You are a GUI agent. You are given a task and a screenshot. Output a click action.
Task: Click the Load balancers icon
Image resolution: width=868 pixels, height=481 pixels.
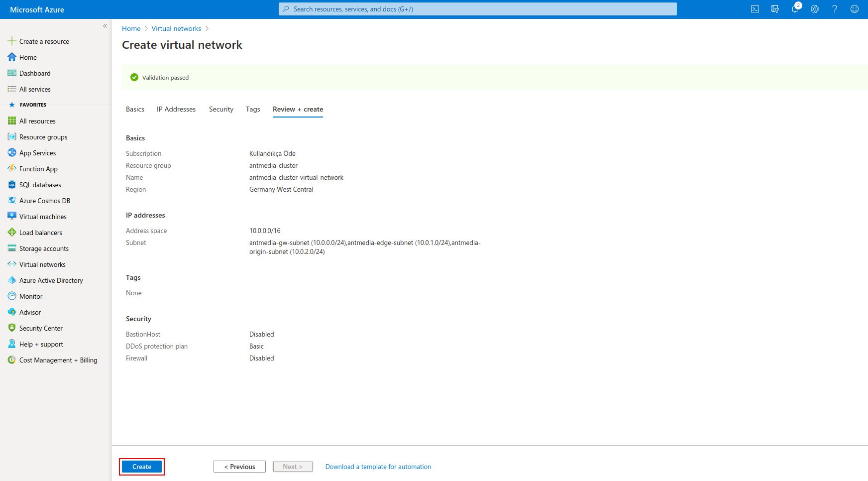click(12, 233)
